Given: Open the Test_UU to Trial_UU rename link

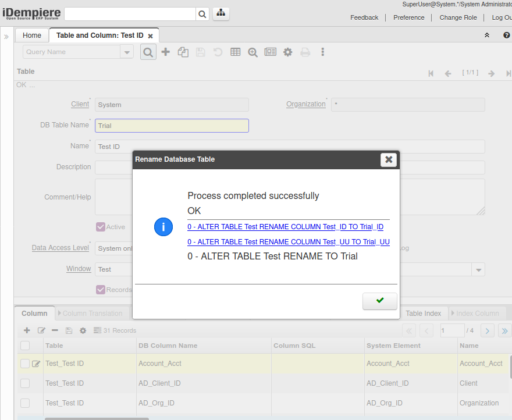Looking at the screenshot, I should pyautogui.click(x=288, y=242).
